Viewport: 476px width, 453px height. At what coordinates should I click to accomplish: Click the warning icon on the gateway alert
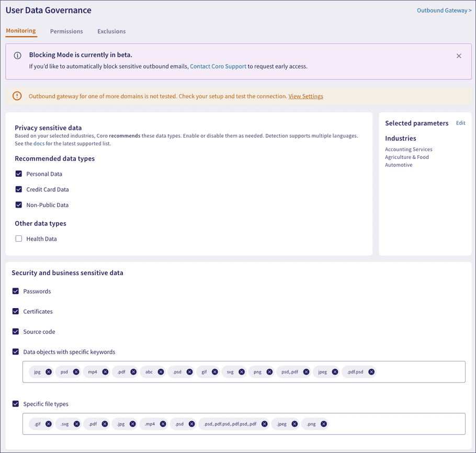16,96
